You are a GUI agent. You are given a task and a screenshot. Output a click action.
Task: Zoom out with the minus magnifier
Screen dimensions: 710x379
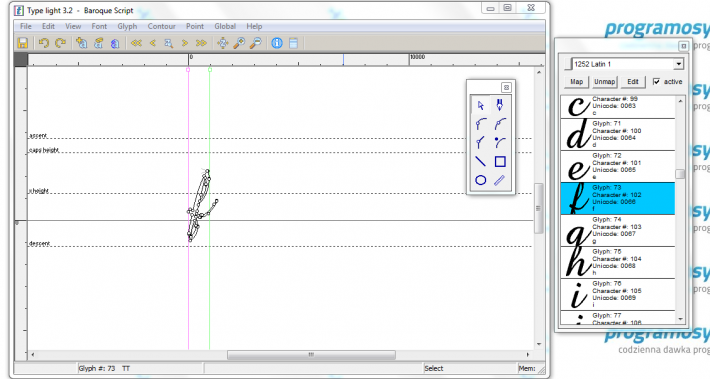coord(256,43)
